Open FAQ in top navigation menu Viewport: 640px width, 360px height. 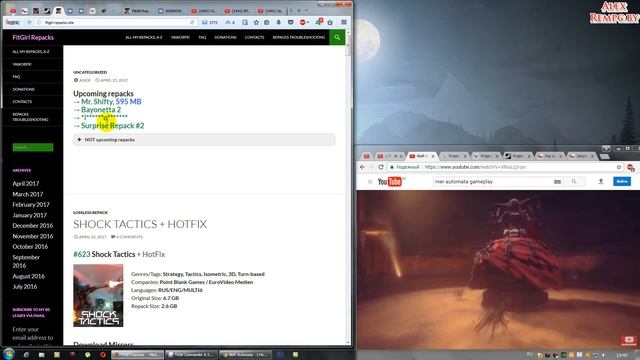pyautogui.click(x=202, y=37)
